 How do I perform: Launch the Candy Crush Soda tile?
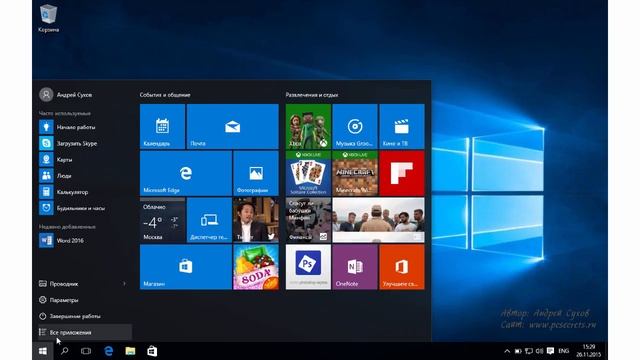coord(256,267)
